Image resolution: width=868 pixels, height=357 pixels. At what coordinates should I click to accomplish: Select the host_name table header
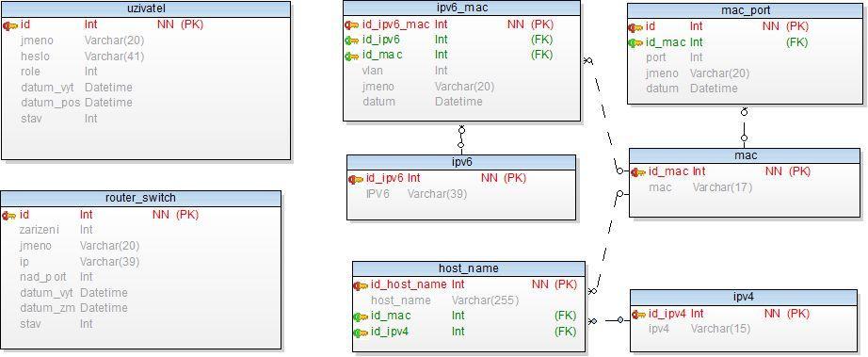pyautogui.click(x=468, y=268)
